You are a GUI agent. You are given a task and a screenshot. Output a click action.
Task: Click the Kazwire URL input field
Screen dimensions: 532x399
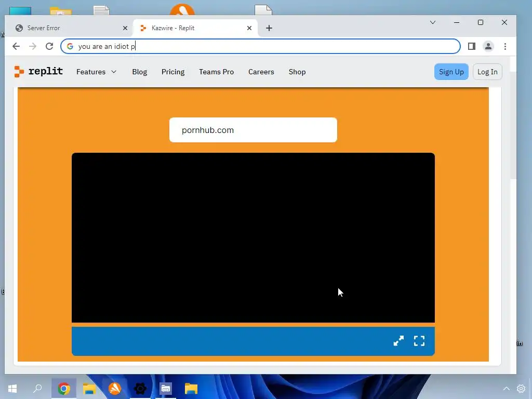pyautogui.click(x=253, y=130)
